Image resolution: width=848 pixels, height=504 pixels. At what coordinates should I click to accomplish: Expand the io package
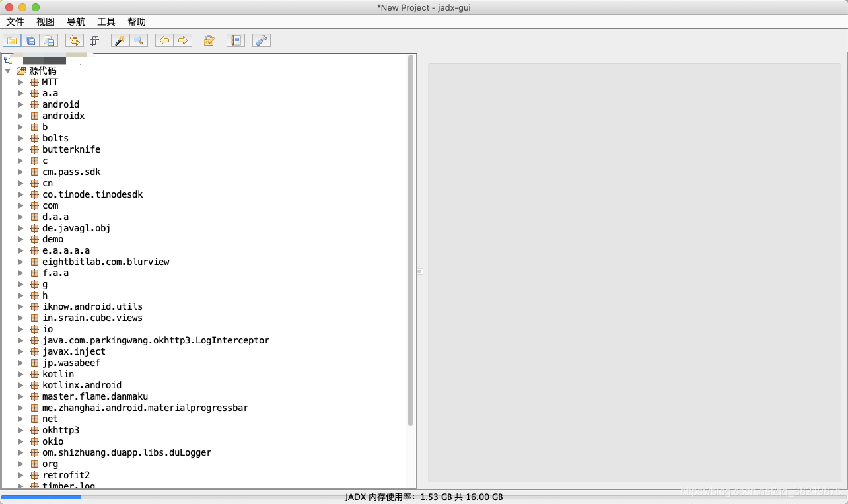coord(20,329)
